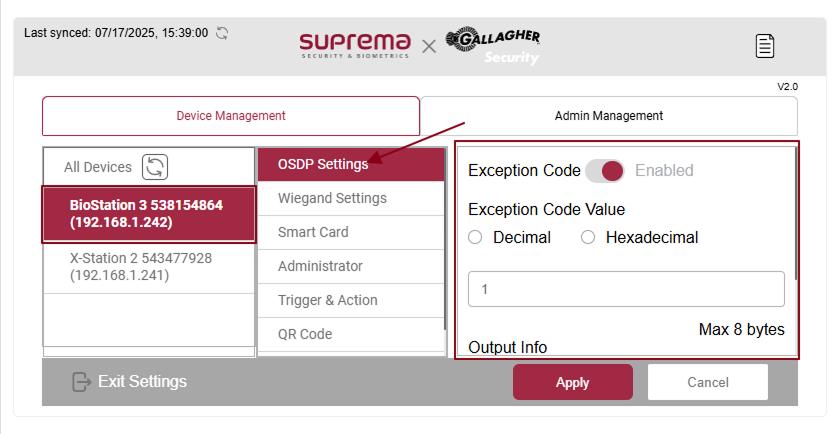The image size is (836, 434).
Task: Click the Exit Settings door icon
Action: coord(82,382)
